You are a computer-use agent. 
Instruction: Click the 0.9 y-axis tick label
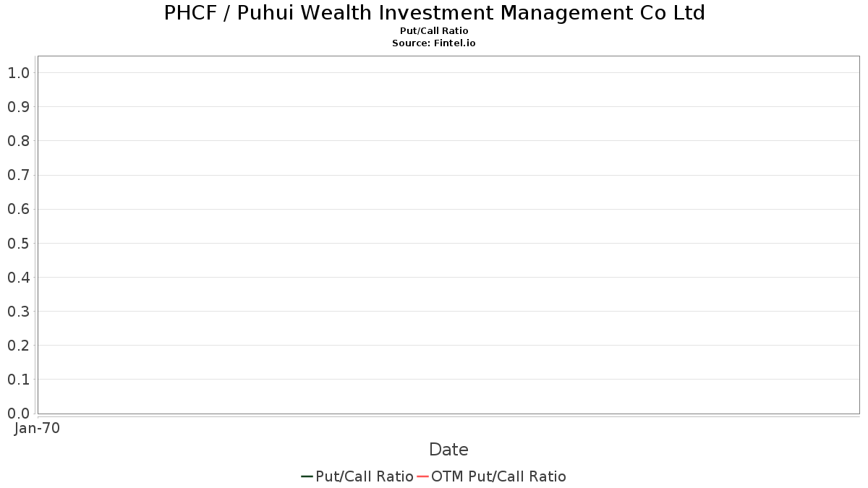click(x=18, y=107)
